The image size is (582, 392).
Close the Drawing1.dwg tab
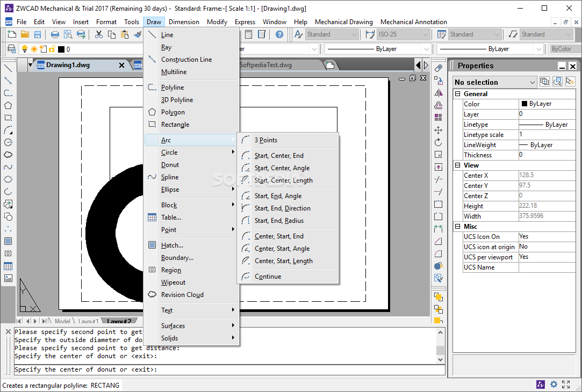pyautogui.click(x=121, y=66)
